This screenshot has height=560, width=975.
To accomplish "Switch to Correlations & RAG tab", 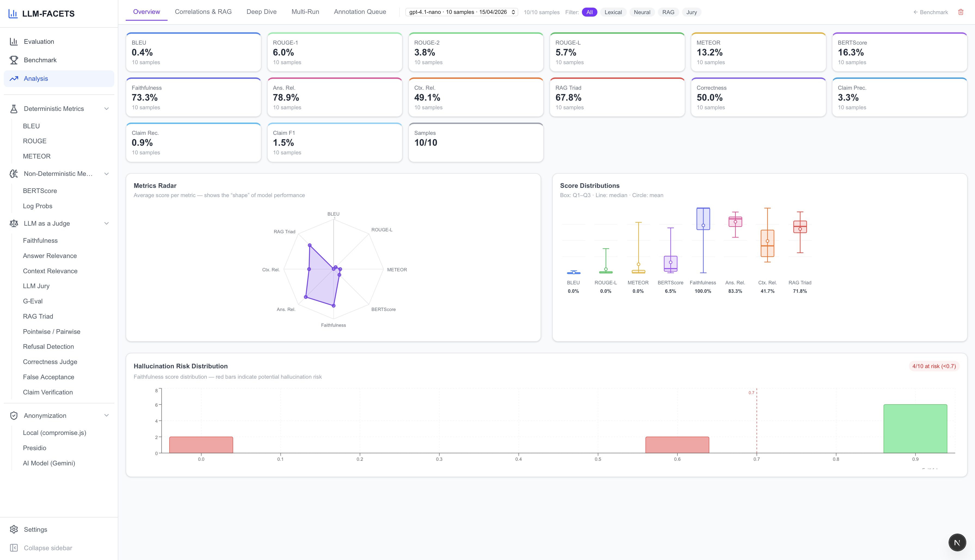I will pos(203,11).
